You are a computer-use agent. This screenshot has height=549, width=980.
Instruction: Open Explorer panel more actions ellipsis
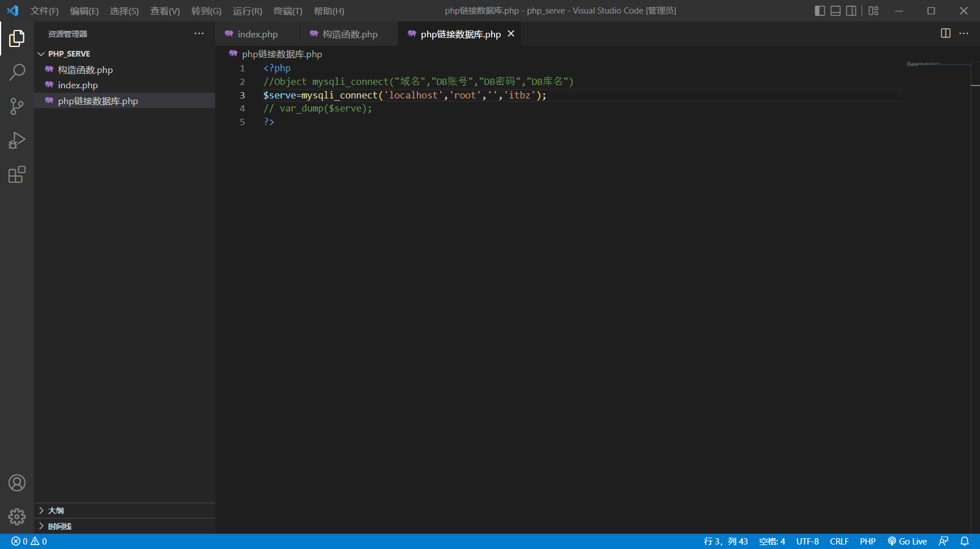click(x=199, y=34)
